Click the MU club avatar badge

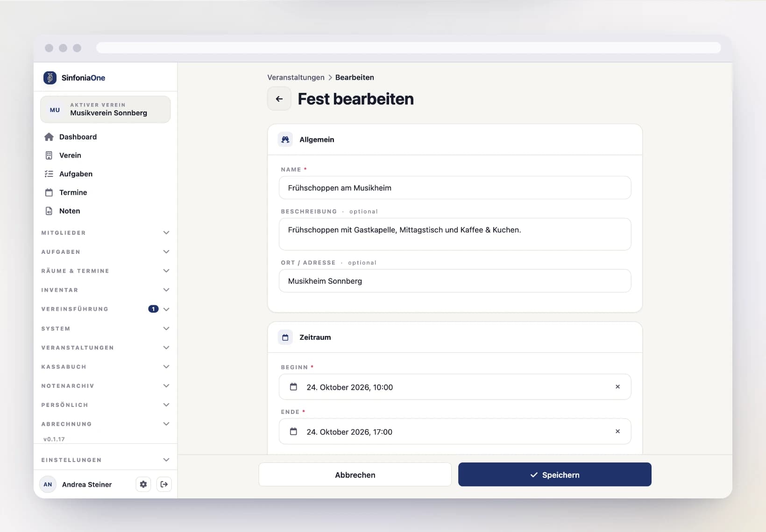click(55, 110)
